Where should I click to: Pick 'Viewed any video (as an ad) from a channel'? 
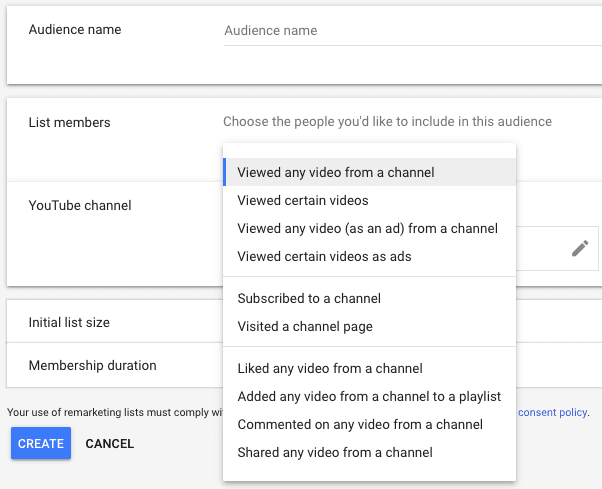point(367,228)
